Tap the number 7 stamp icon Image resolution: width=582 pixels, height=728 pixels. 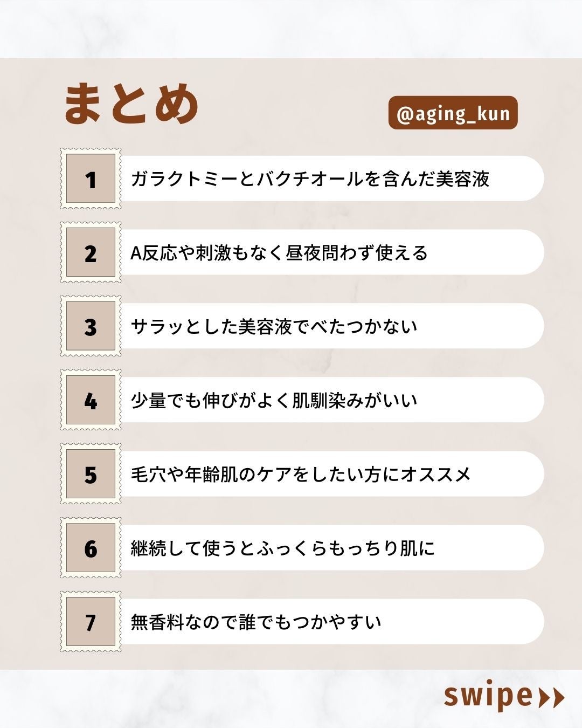coord(91,622)
